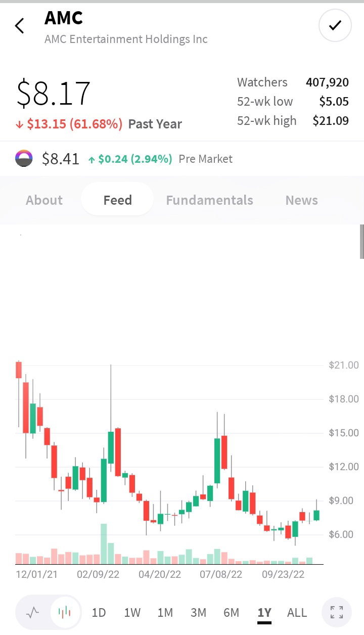Screen dimensions: 364x635
Task: Show ALL time price history
Action: tap(297, 613)
